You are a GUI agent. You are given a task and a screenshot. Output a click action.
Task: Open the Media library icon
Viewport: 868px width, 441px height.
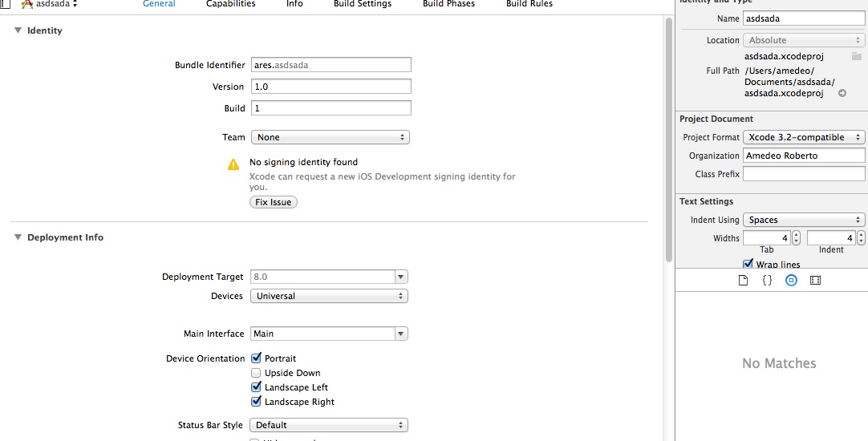(815, 281)
